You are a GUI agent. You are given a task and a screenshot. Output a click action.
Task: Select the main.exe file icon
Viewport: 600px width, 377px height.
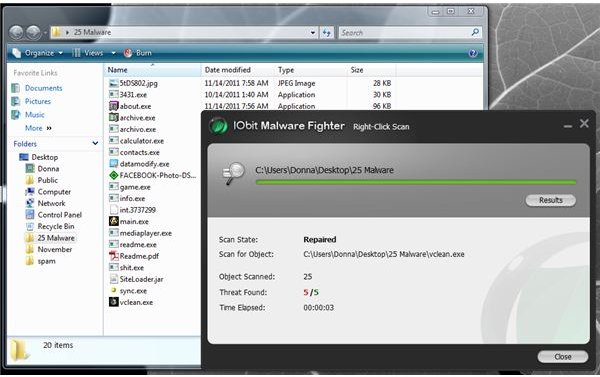pyautogui.click(x=114, y=221)
